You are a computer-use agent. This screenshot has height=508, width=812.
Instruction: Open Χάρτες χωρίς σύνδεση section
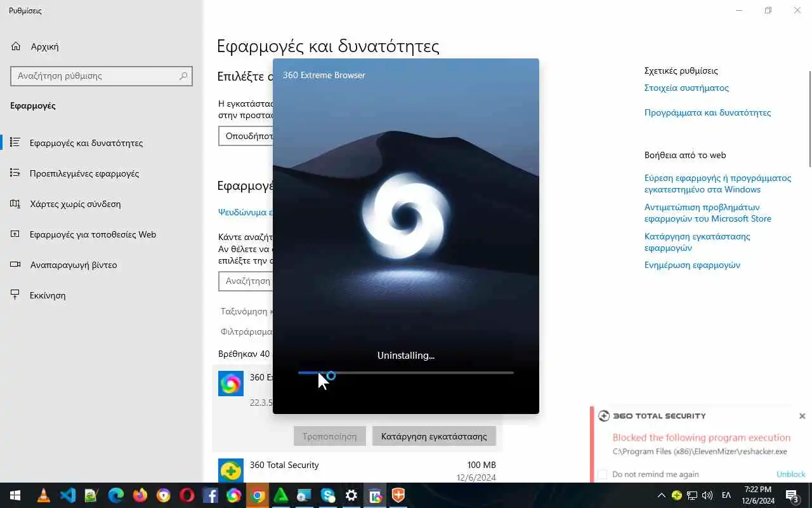(101, 204)
